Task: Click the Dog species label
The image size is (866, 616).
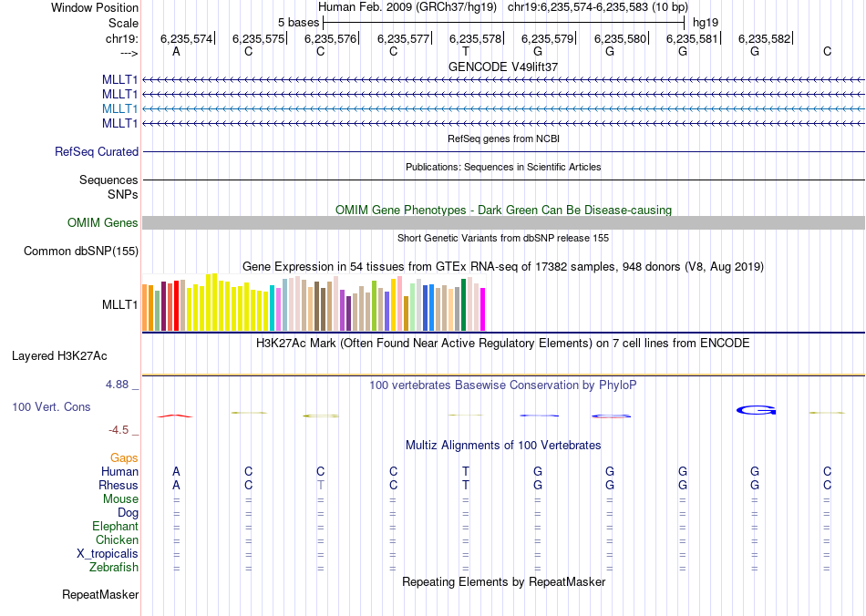Action: (129, 513)
